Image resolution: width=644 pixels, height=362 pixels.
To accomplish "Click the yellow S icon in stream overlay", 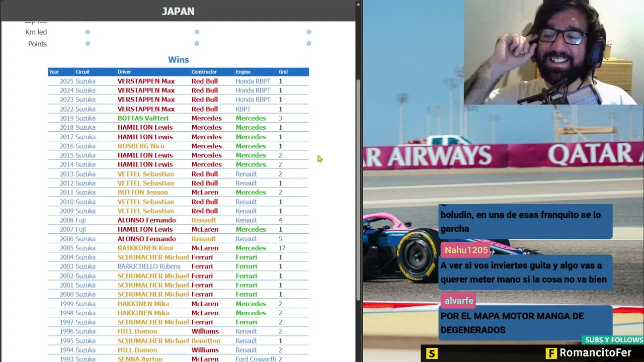I will click(x=432, y=353).
